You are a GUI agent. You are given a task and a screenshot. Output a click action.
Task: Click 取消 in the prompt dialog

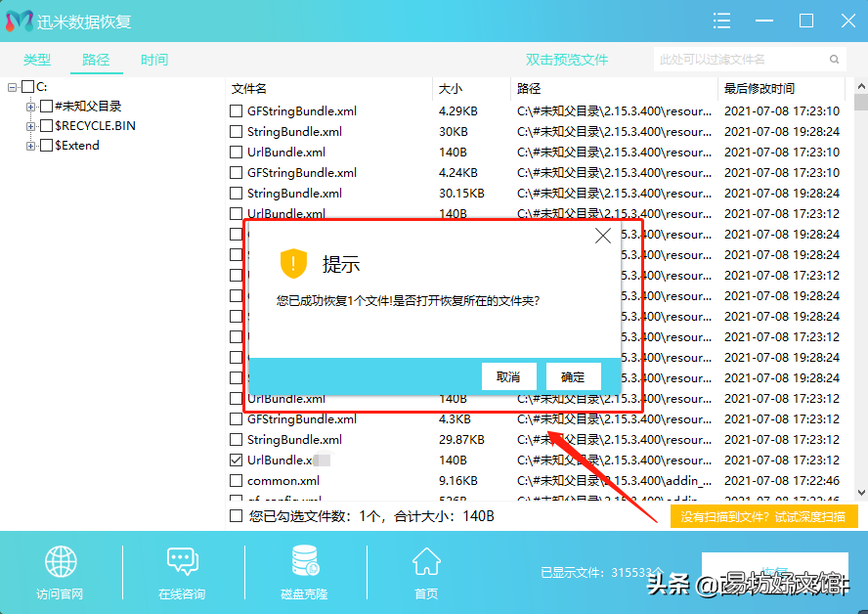pyautogui.click(x=508, y=377)
